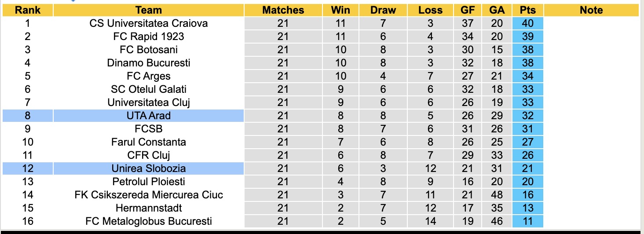Click the Team column header
This screenshot has width=644, height=234.
point(149,10)
